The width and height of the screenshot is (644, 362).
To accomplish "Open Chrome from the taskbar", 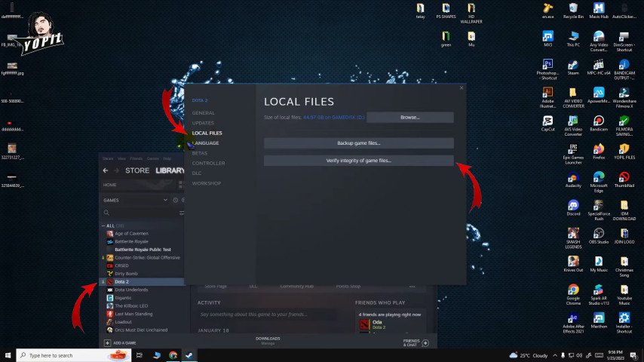I will tap(173, 355).
